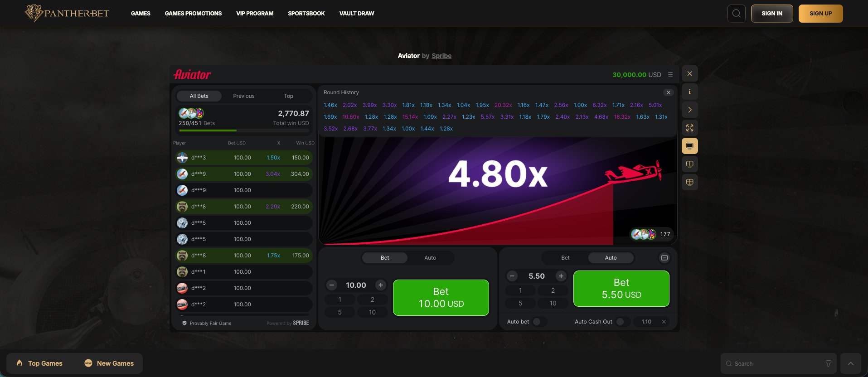
Task: Select Auto mode in the 5.50 panel
Action: tap(611, 258)
